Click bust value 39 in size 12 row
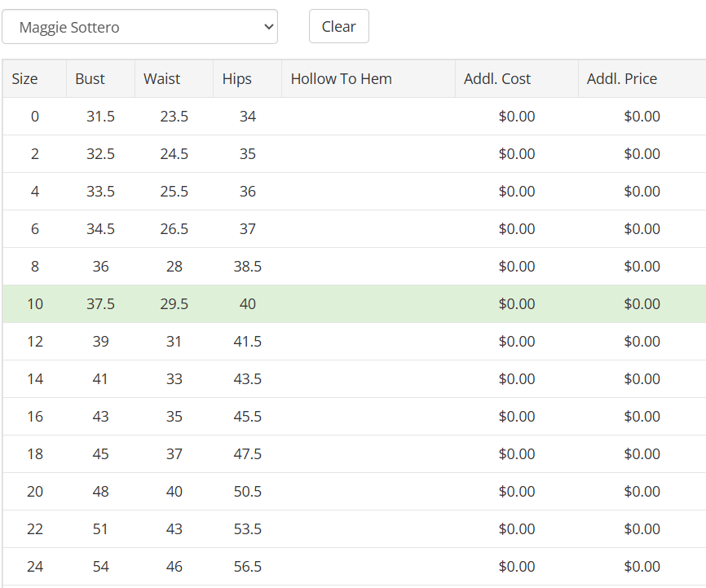 pos(100,342)
